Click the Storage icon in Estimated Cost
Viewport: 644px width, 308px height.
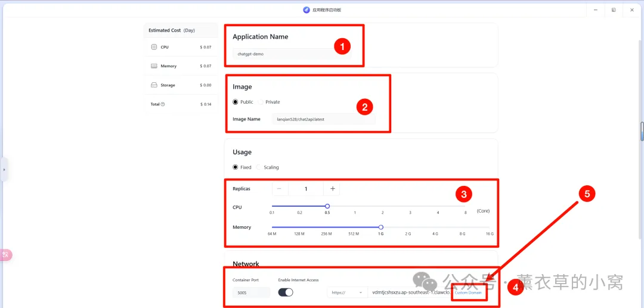(x=154, y=85)
